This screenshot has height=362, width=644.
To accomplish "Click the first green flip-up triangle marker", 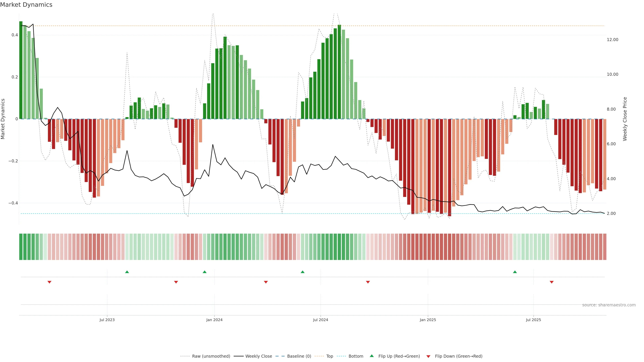I will coord(127,272).
